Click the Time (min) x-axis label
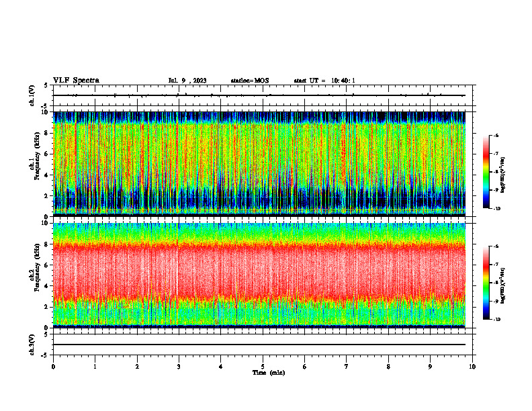The image size is (532, 411). click(269, 373)
